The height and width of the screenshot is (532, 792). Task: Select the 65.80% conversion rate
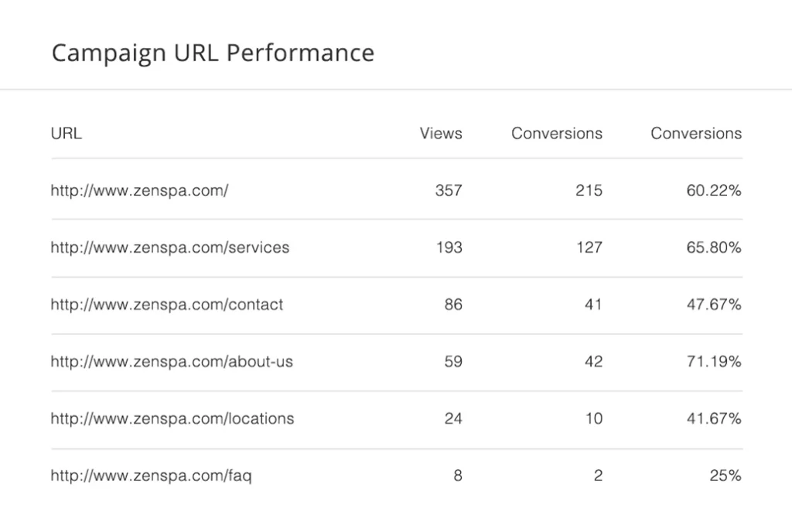point(714,248)
